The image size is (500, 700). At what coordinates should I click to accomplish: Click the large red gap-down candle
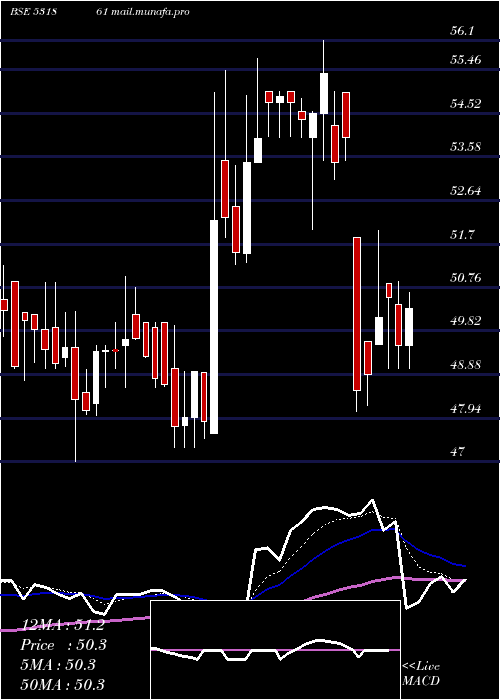(357, 314)
